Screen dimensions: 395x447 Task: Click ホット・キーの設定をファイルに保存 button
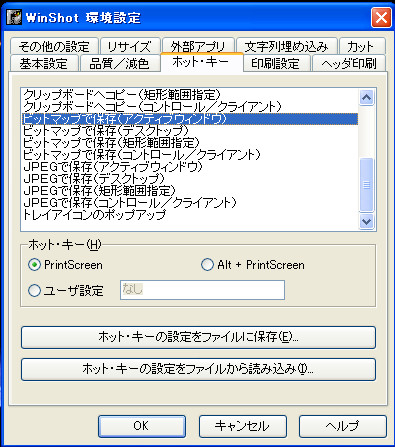click(198, 337)
